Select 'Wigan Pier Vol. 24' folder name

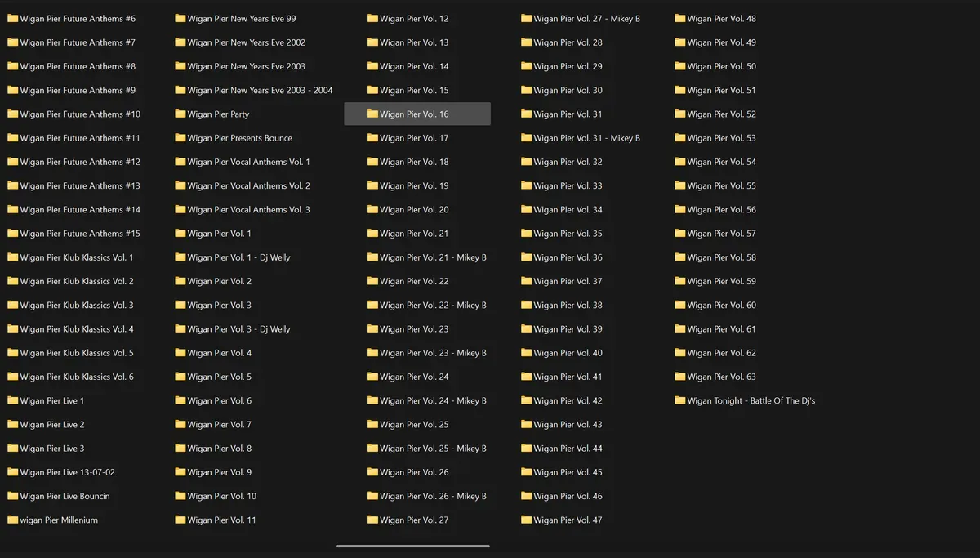pyautogui.click(x=414, y=377)
